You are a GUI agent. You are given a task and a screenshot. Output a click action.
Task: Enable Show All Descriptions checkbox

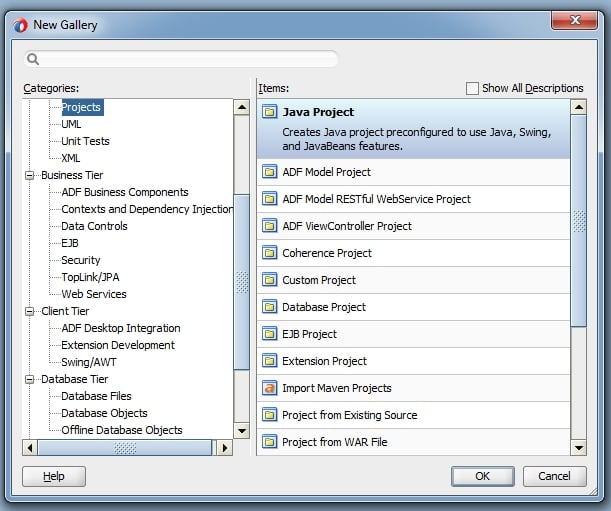coord(472,88)
